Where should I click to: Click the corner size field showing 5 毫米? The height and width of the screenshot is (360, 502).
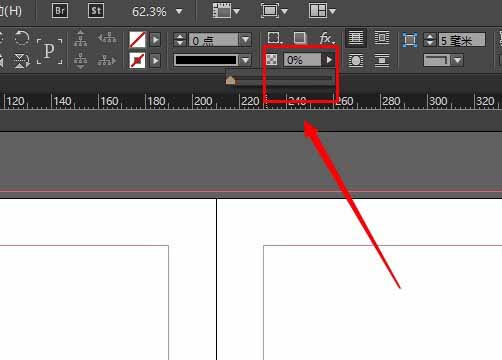462,40
